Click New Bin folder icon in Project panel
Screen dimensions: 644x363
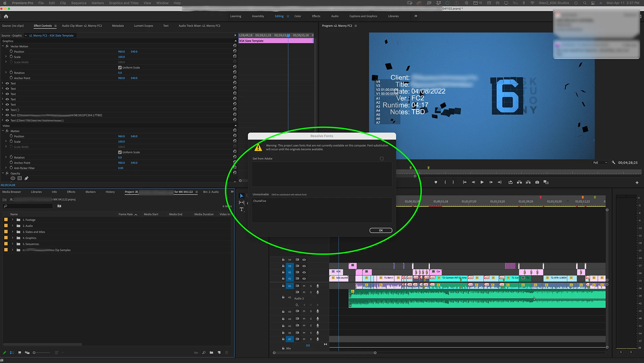(x=211, y=352)
